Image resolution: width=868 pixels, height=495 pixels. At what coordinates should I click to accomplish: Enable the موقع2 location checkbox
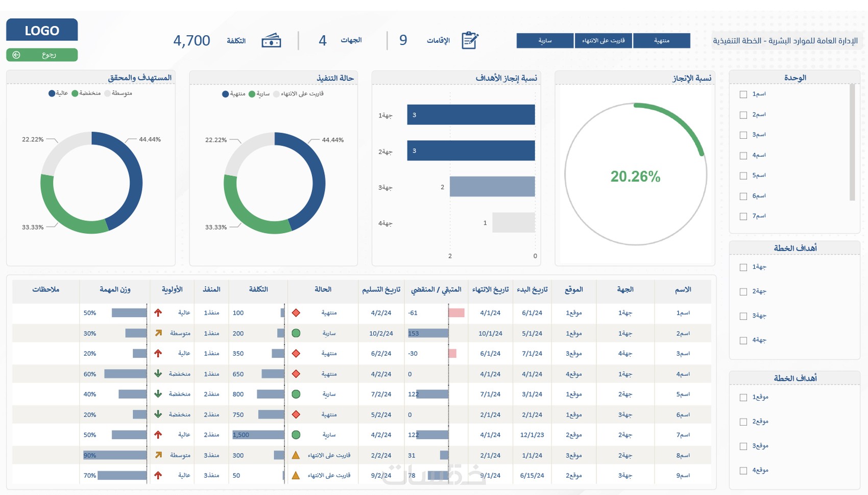point(743,422)
